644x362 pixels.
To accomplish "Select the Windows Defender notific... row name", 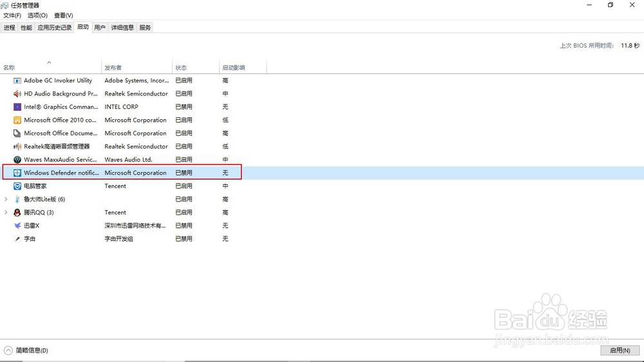I will [x=62, y=173].
